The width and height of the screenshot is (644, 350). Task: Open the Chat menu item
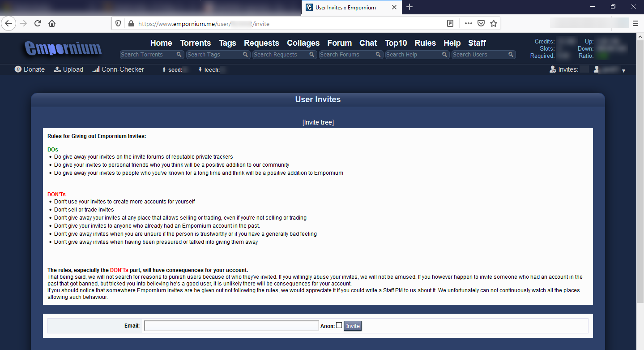pyautogui.click(x=368, y=43)
